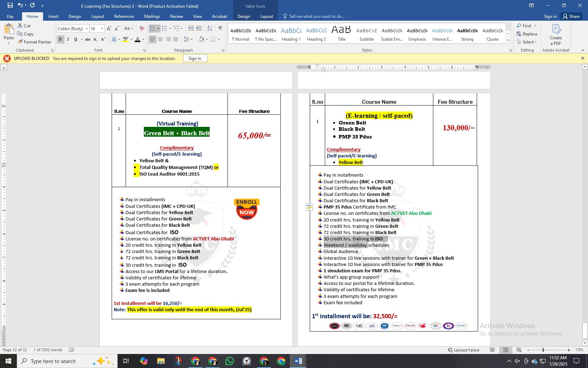Click Sign in at top right
Viewport: 588px width, 368px height.
(x=550, y=16)
